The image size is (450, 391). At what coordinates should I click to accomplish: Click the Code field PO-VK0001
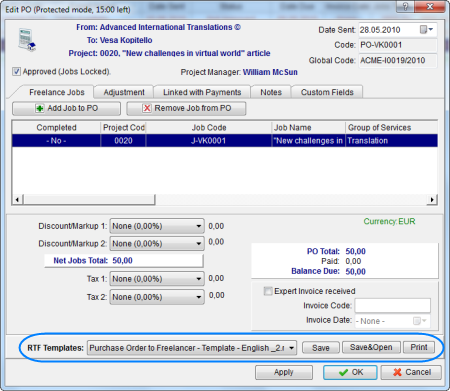pyautogui.click(x=398, y=45)
